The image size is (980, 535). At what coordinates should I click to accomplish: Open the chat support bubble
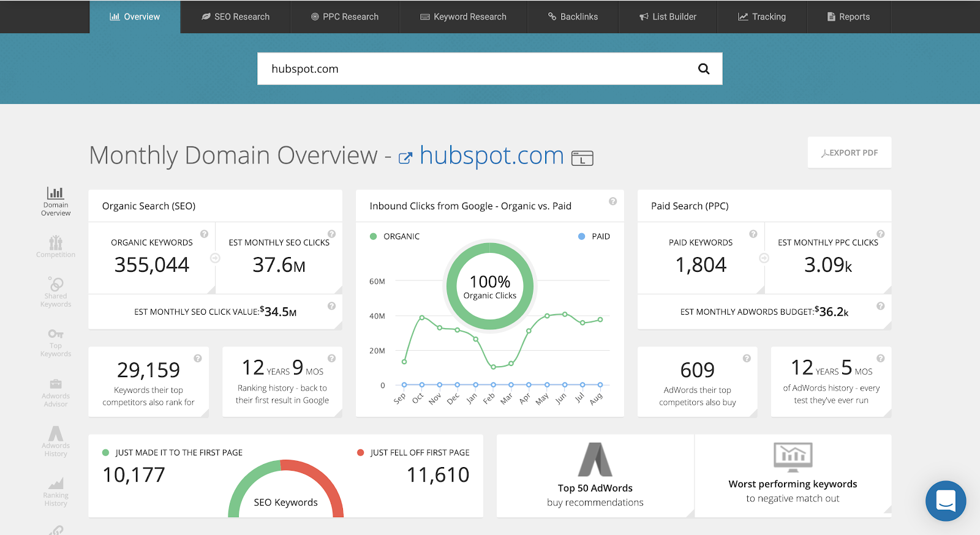[x=946, y=501]
